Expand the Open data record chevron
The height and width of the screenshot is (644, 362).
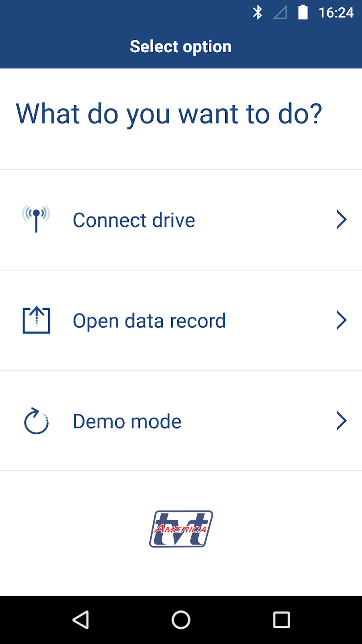click(x=341, y=320)
